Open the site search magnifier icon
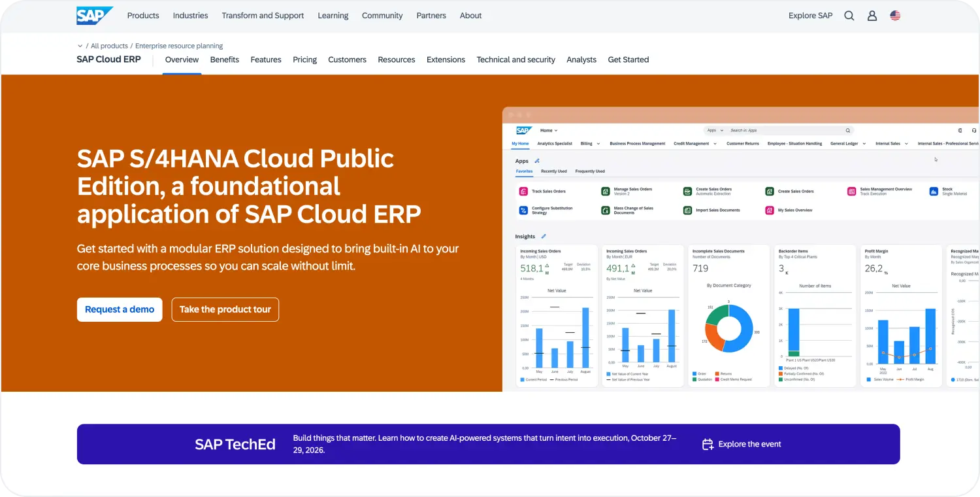980x497 pixels. pyautogui.click(x=849, y=16)
